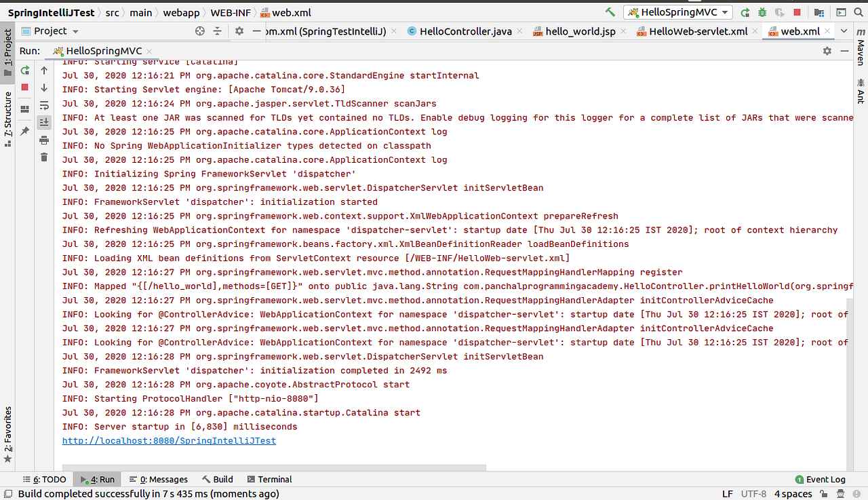
Task: Stop the running Tomcat server
Action: (25, 87)
